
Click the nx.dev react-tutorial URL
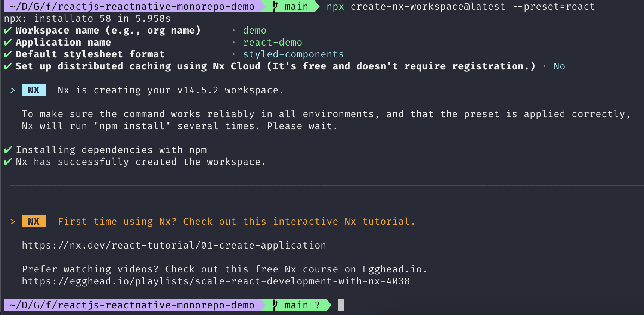coord(174,245)
